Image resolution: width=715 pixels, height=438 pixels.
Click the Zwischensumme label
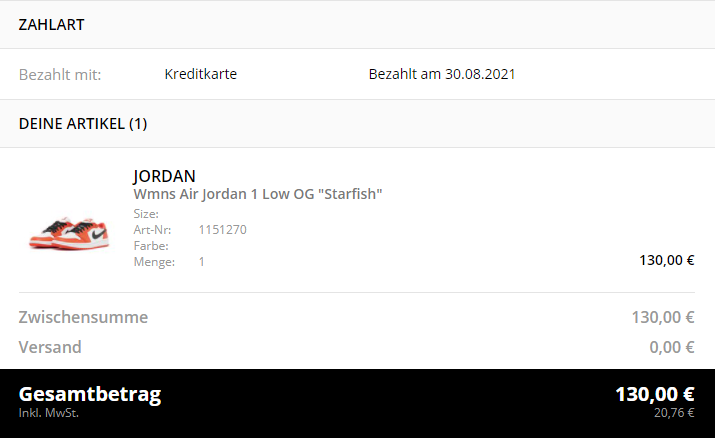83,317
